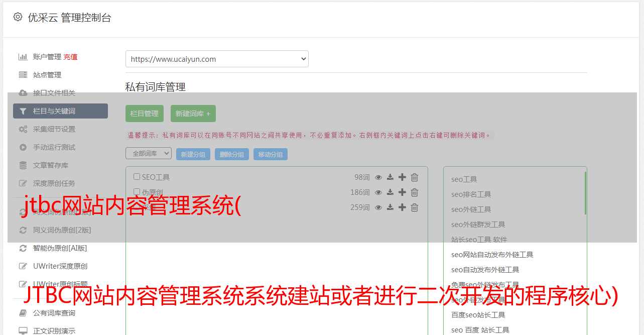The height and width of the screenshot is (335, 644).
Task: Open 账户管理 in the sidebar
Action: tap(47, 57)
